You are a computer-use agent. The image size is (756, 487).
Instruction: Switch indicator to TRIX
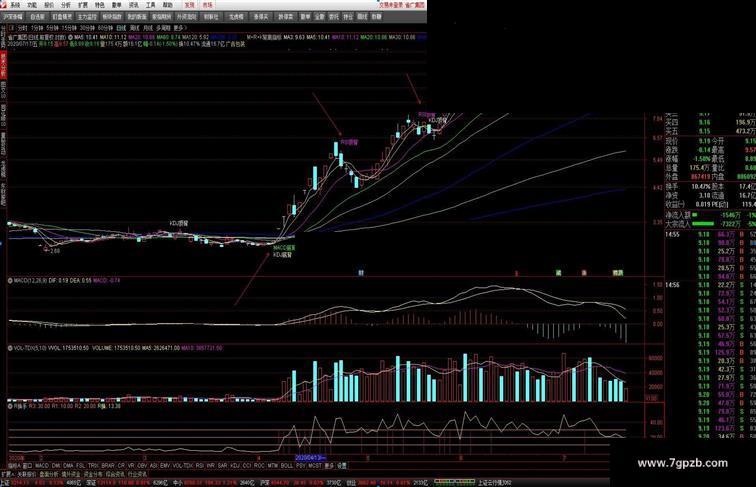(93, 466)
